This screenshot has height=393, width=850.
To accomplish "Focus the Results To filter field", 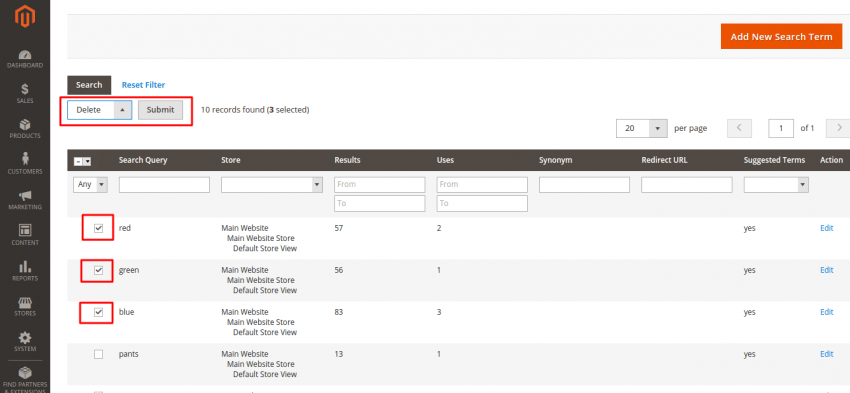I will coord(379,203).
